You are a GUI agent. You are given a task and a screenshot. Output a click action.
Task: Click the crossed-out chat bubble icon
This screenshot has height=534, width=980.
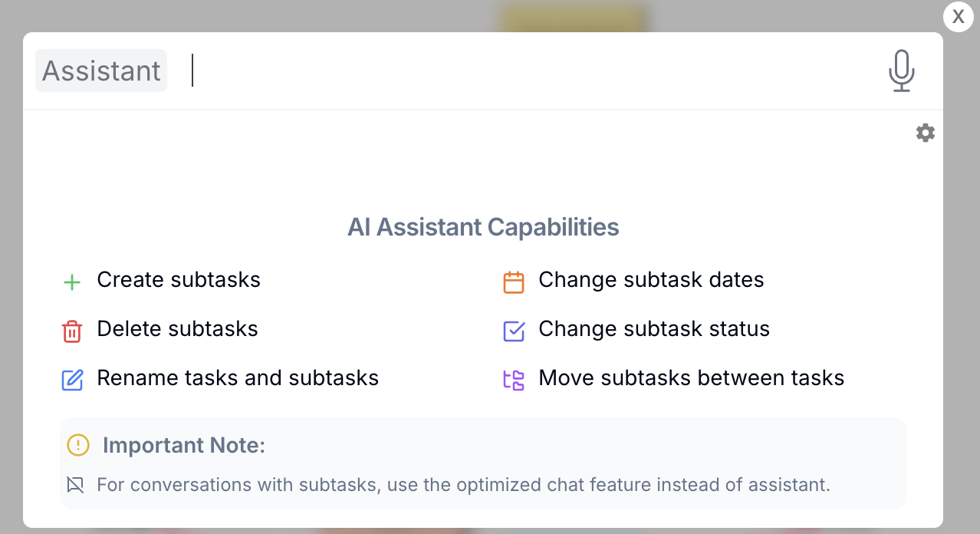click(x=74, y=485)
